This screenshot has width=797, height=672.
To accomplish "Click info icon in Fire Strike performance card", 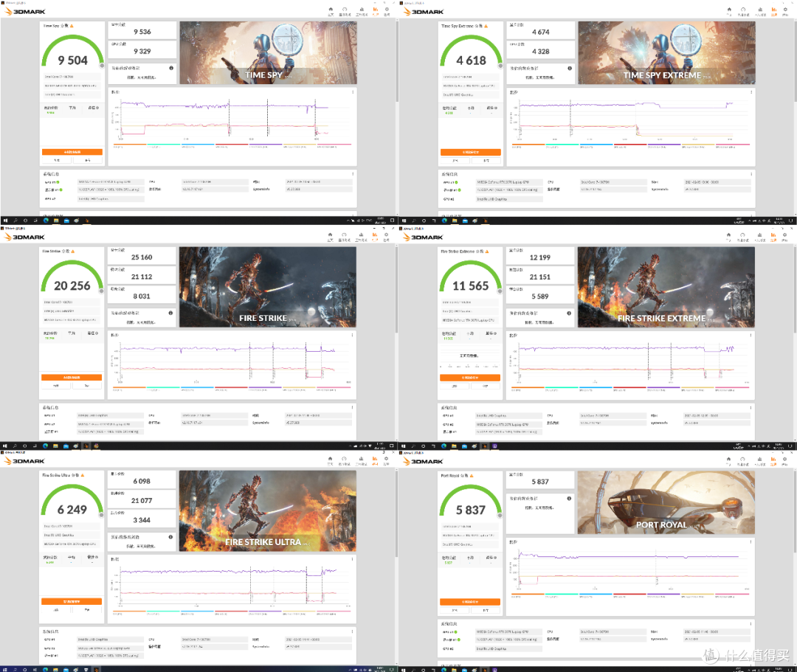I will 170,313.
